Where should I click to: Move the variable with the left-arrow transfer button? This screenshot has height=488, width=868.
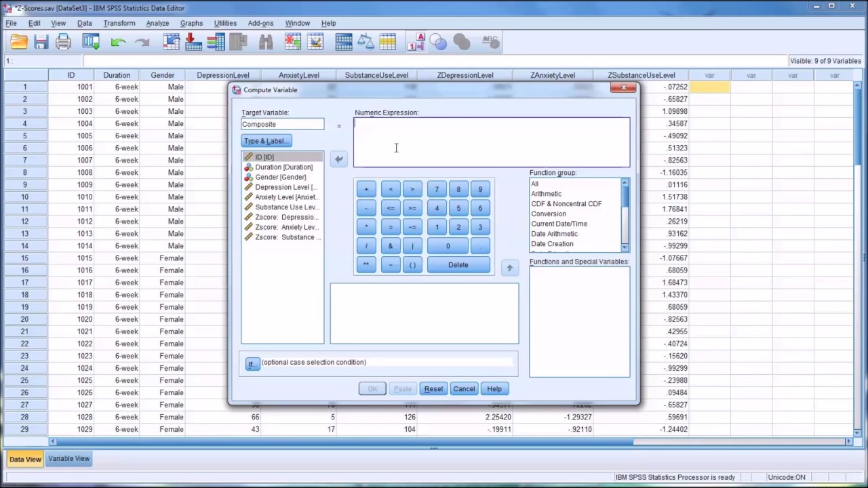pyautogui.click(x=338, y=159)
